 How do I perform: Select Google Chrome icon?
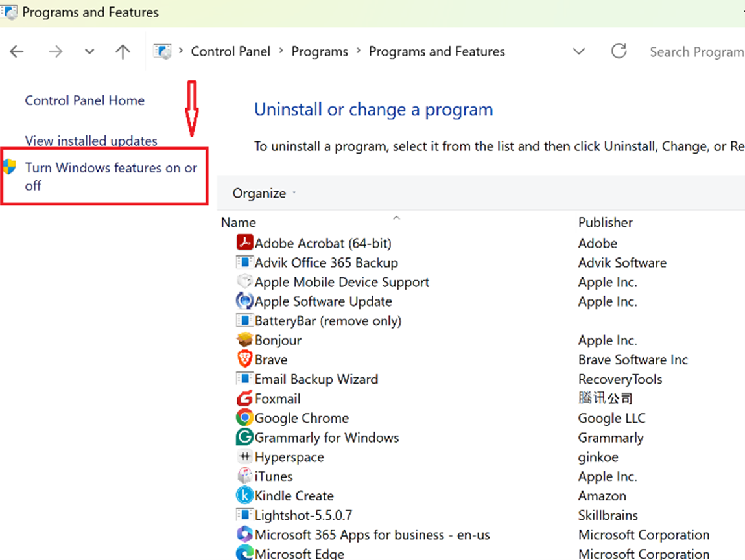pos(244,417)
